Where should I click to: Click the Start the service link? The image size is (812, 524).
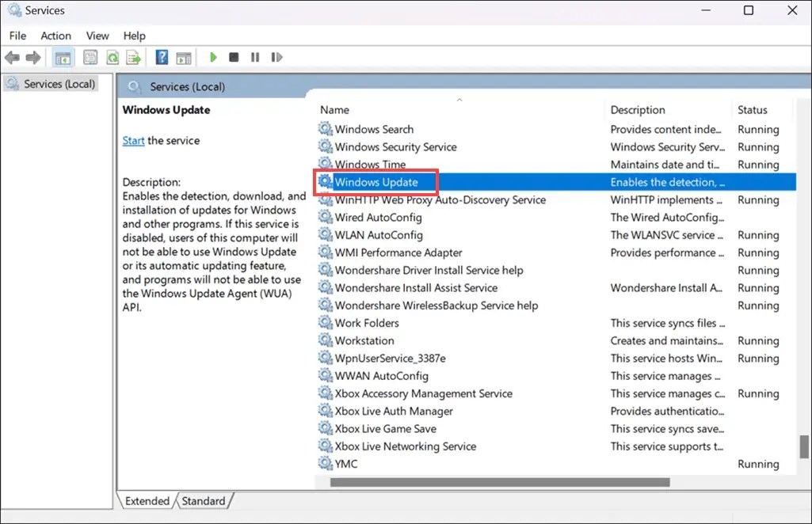click(133, 140)
